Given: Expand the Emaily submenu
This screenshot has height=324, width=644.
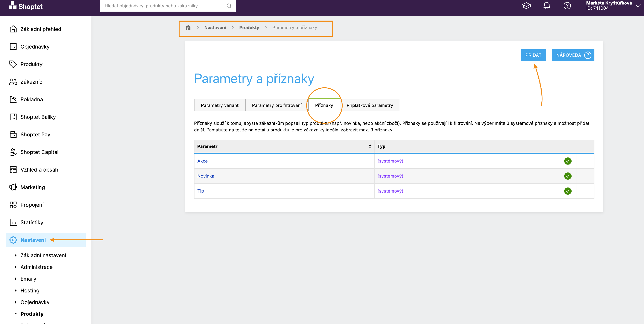Looking at the screenshot, I should 28,279.
